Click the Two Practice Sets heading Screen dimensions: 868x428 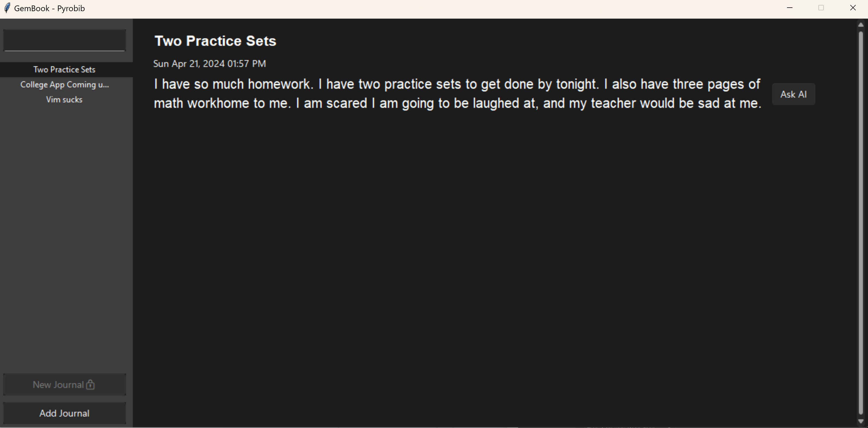[x=215, y=41]
